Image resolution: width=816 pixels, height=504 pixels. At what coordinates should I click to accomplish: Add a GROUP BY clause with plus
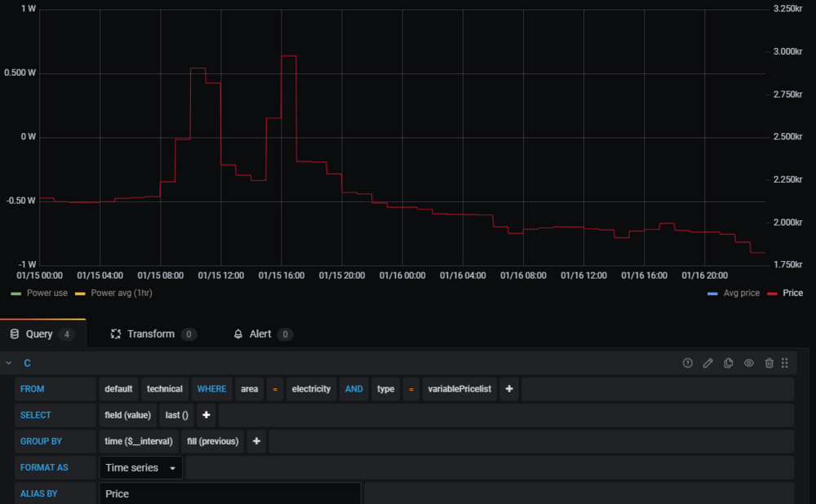click(256, 441)
